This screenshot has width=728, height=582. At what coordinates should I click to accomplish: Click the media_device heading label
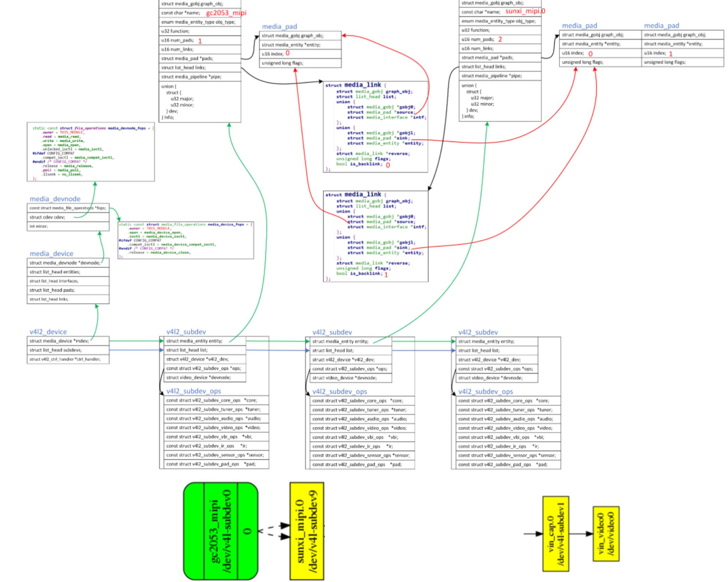tap(51, 254)
